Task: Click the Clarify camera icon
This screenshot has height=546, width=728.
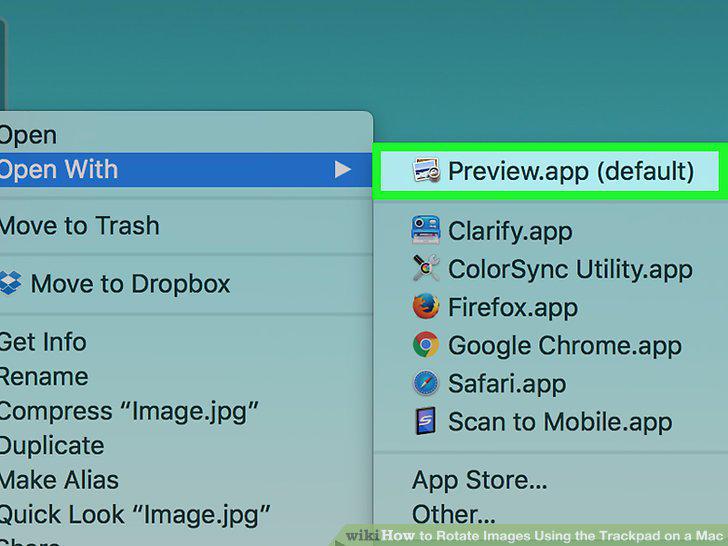Action: click(425, 230)
